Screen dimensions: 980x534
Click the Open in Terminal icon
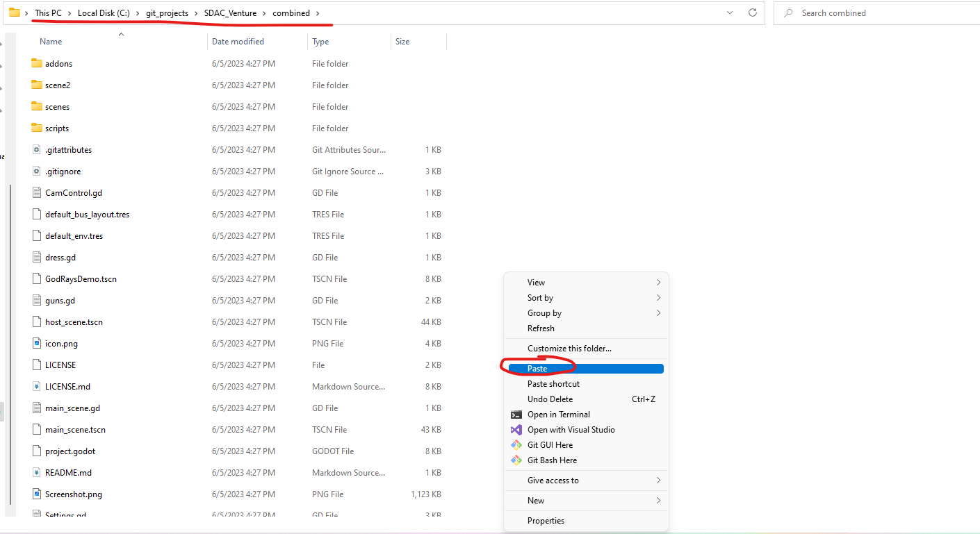[x=516, y=415]
